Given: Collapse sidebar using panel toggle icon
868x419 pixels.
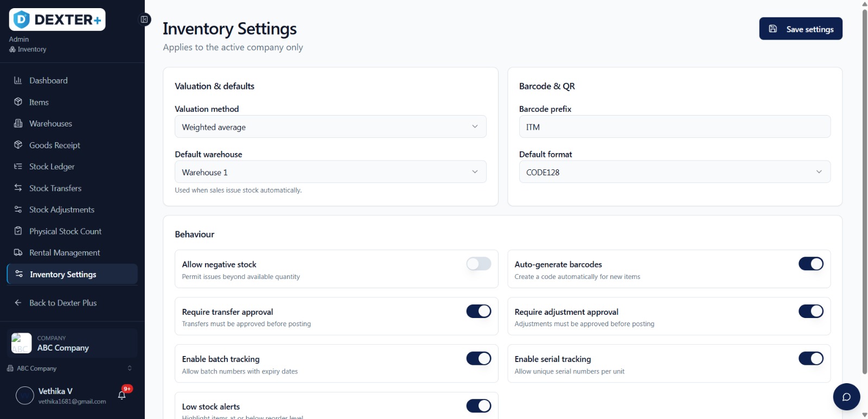Looking at the screenshot, I should tap(144, 20).
